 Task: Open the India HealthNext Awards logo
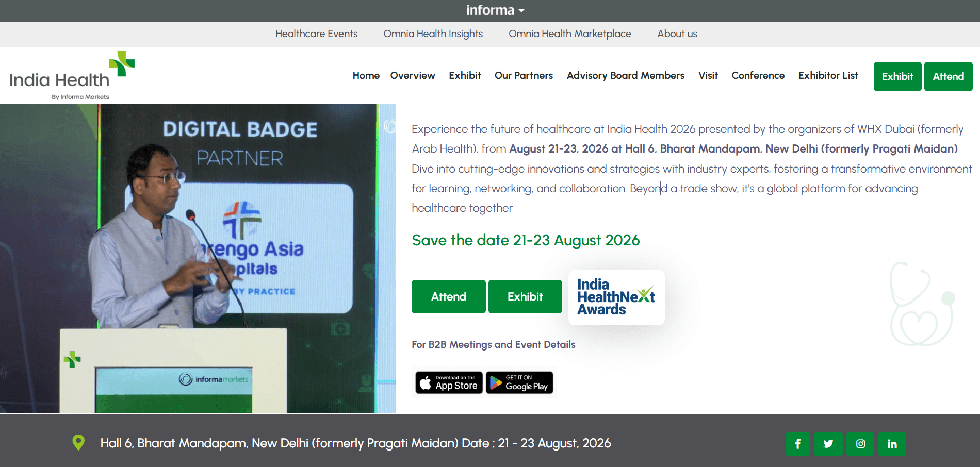pyautogui.click(x=616, y=297)
